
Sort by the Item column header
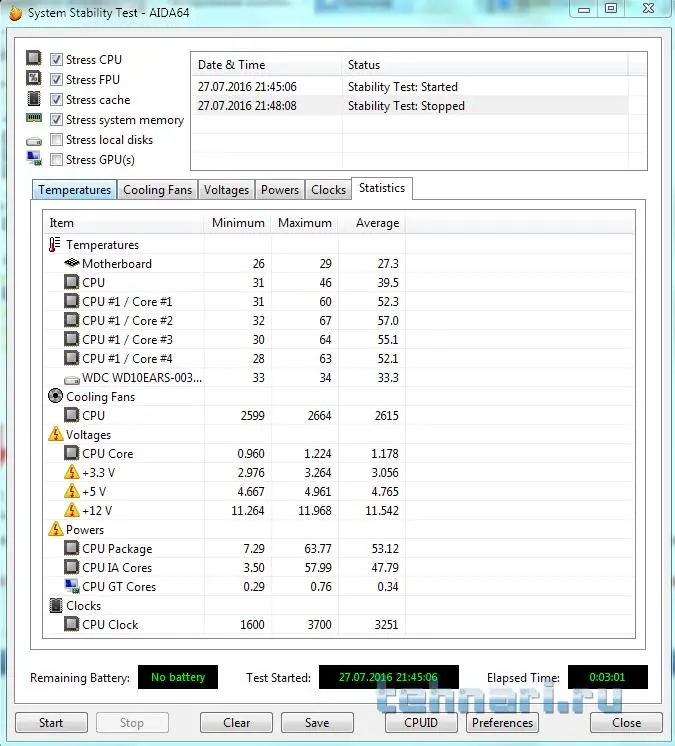click(x=124, y=223)
